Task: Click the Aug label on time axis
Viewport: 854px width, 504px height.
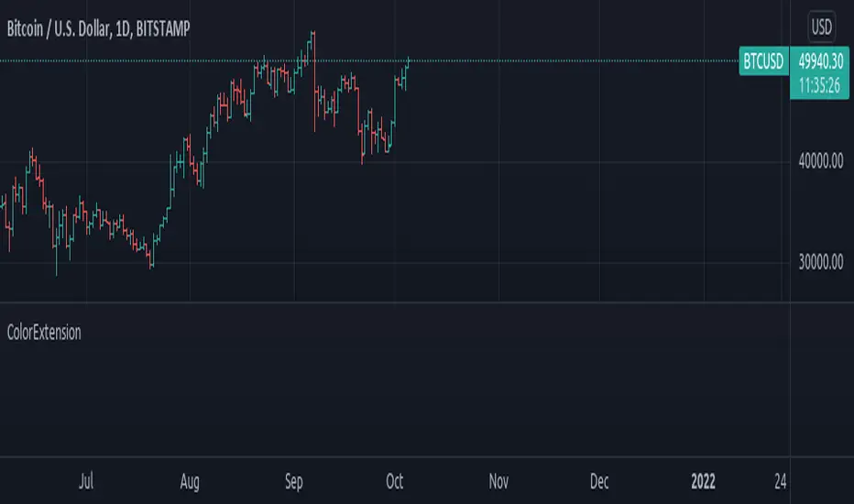Action: click(x=190, y=479)
